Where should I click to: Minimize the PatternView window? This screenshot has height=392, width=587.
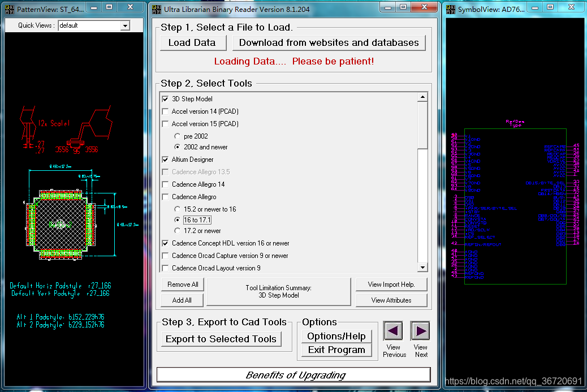[94, 7]
